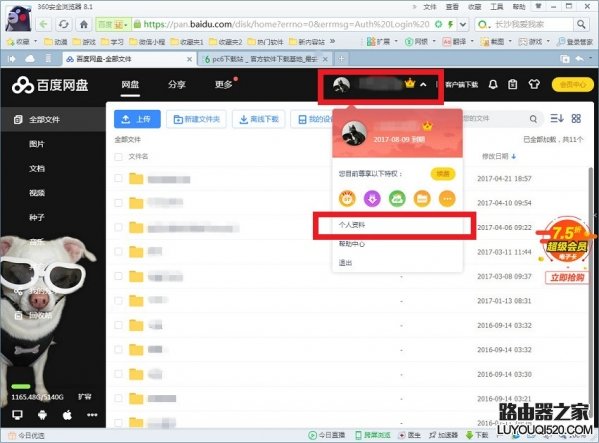
Task: Switch to the 分享 tab
Action: pos(176,84)
